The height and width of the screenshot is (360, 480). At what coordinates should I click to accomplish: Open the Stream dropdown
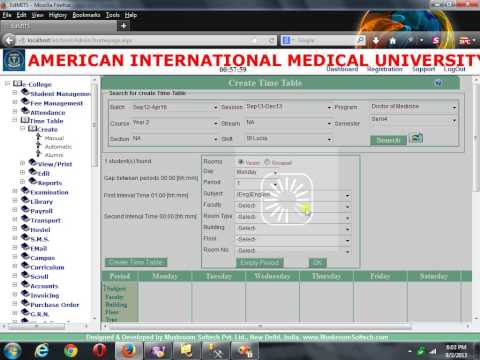289,123
